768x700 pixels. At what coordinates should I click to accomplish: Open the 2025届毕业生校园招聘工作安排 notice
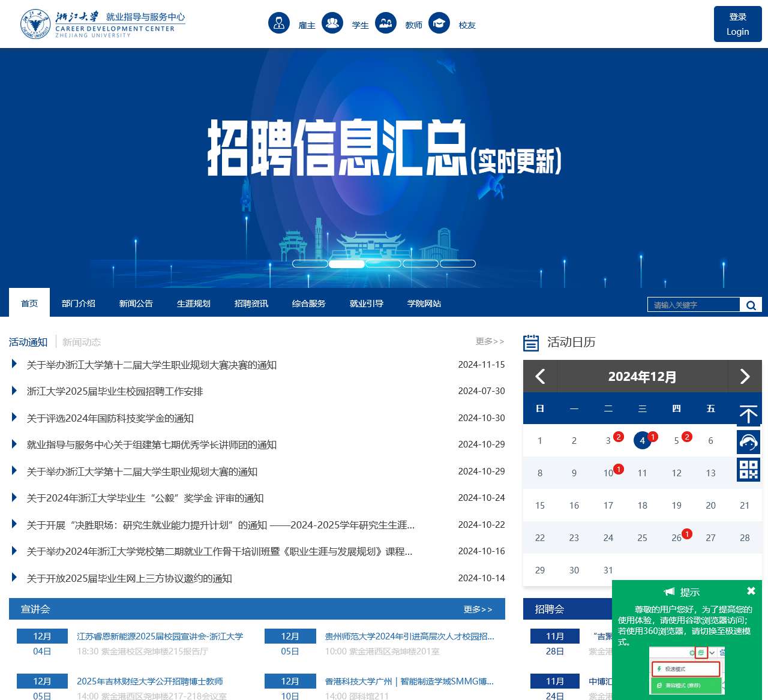114,391
